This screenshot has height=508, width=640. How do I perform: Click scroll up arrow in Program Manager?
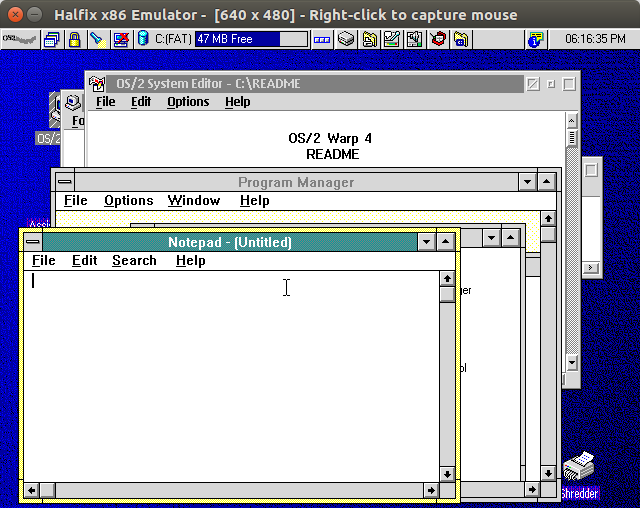point(548,219)
